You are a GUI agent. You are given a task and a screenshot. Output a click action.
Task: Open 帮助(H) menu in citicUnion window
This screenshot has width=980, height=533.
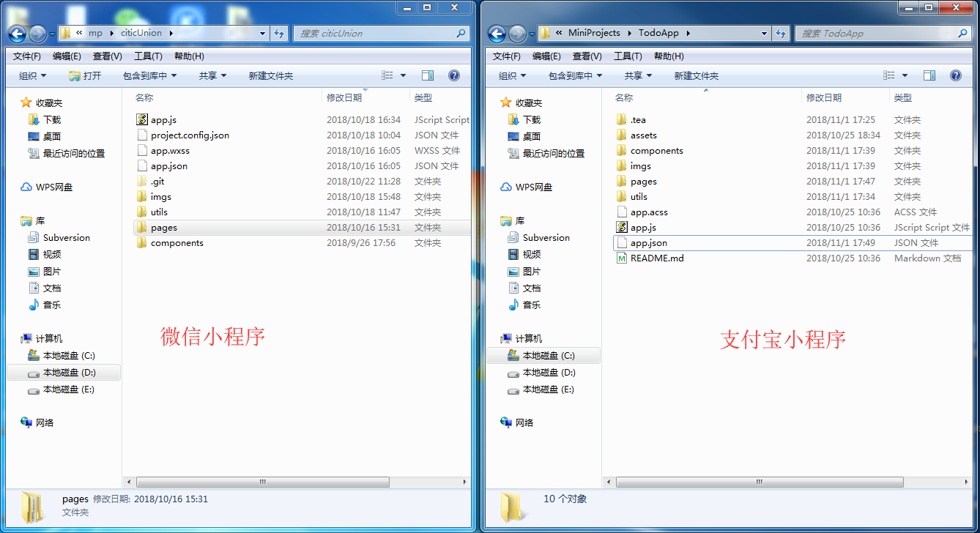(x=189, y=56)
